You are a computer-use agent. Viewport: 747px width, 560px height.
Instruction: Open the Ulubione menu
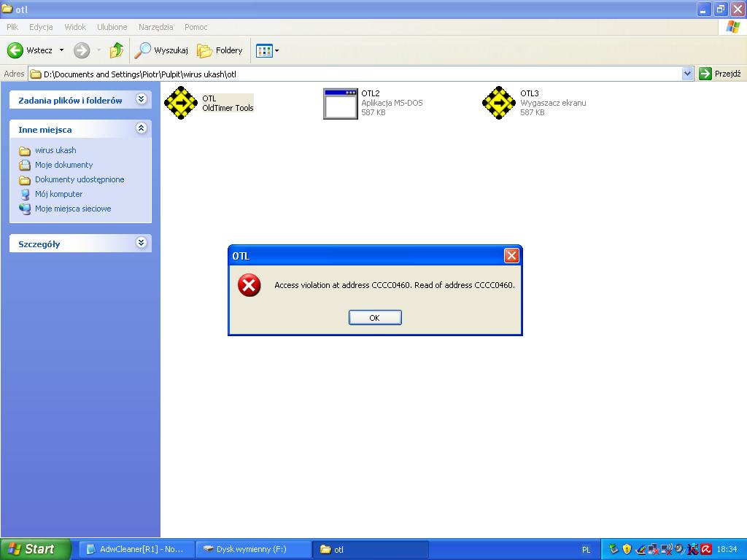pos(112,27)
